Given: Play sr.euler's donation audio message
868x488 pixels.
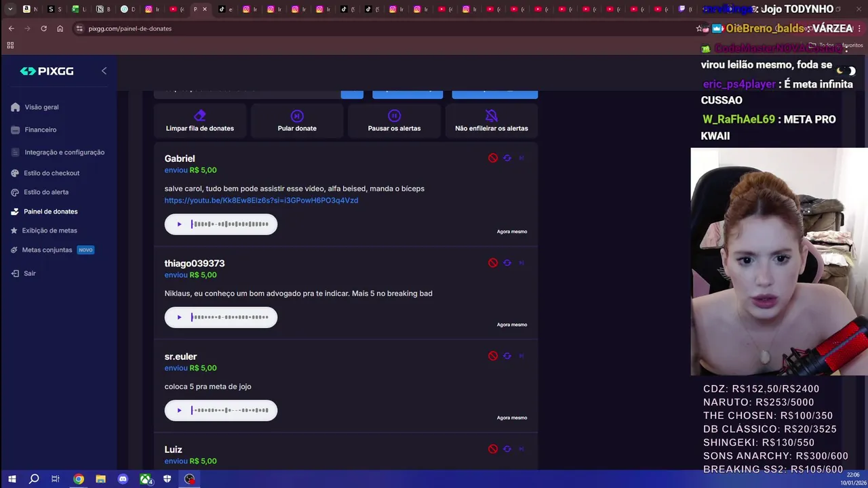Looking at the screenshot, I should [179, 410].
